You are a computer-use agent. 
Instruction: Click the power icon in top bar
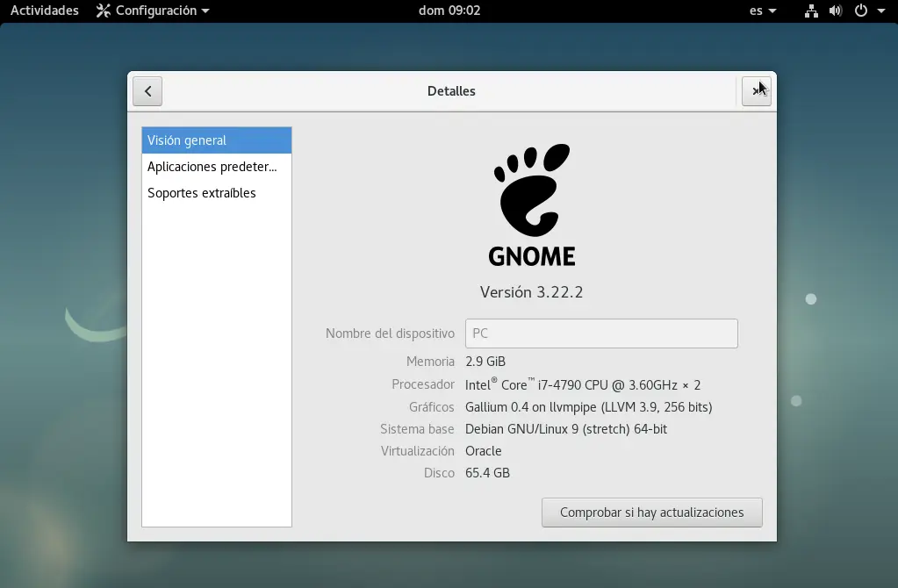(x=861, y=11)
